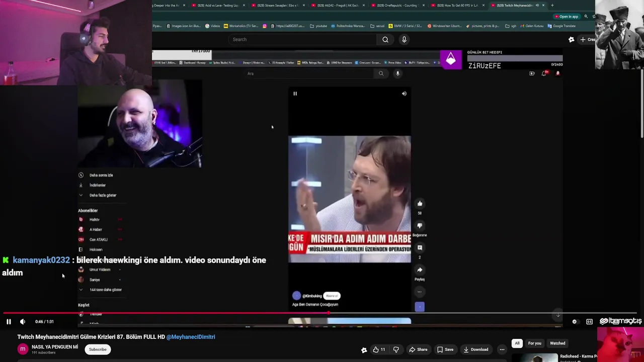Viewport: 644px width, 362px height.
Task: Click the inner create video icon
Action: tap(532, 73)
